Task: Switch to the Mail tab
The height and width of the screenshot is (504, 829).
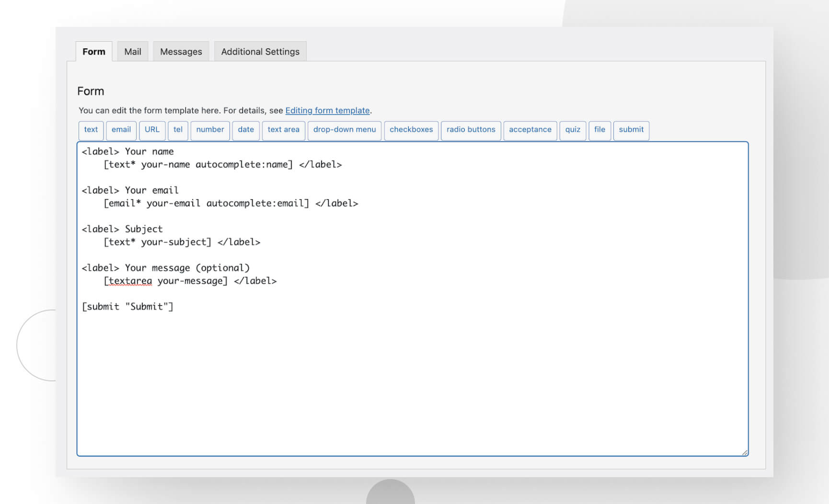Action: coord(132,51)
